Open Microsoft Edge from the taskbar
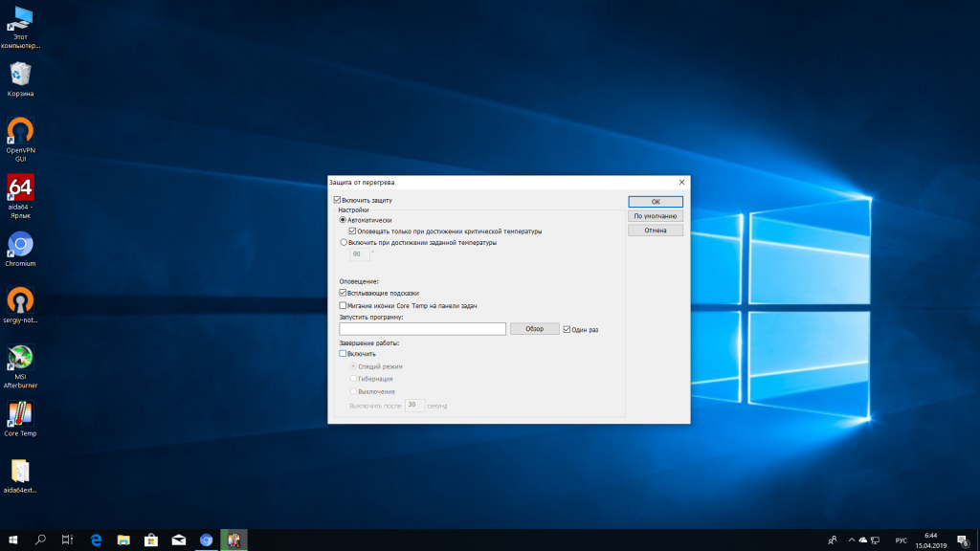The image size is (980, 551). tap(96, 540)
